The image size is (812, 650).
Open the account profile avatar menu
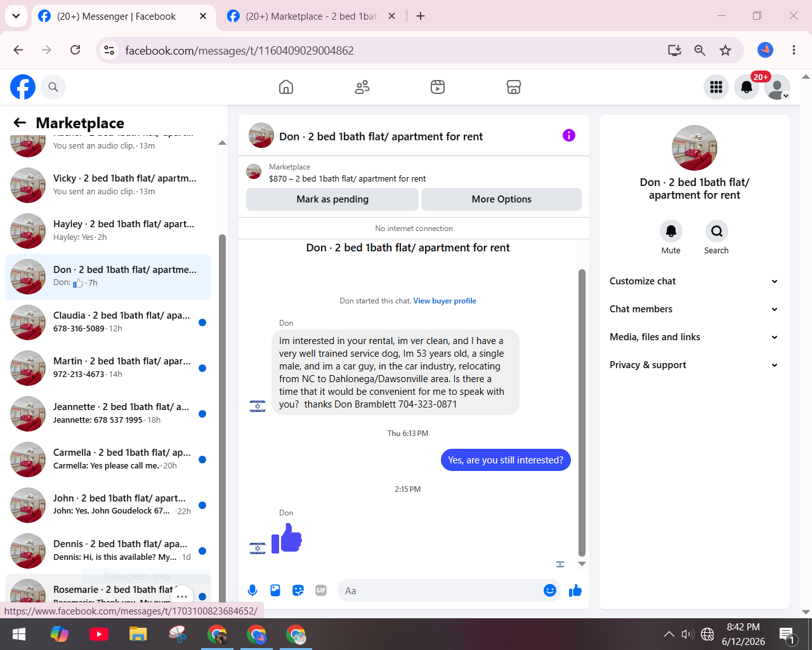click(777, 87)
